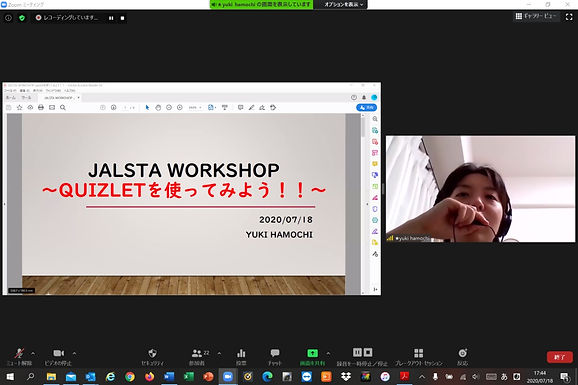Open the File menu in Acrobat

point(10,91)
